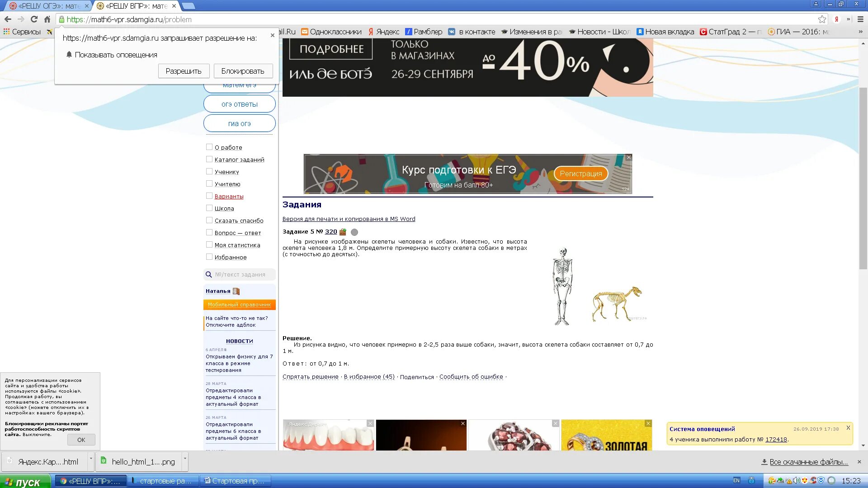Open Новая вкладка bookmark

[665, 32]
